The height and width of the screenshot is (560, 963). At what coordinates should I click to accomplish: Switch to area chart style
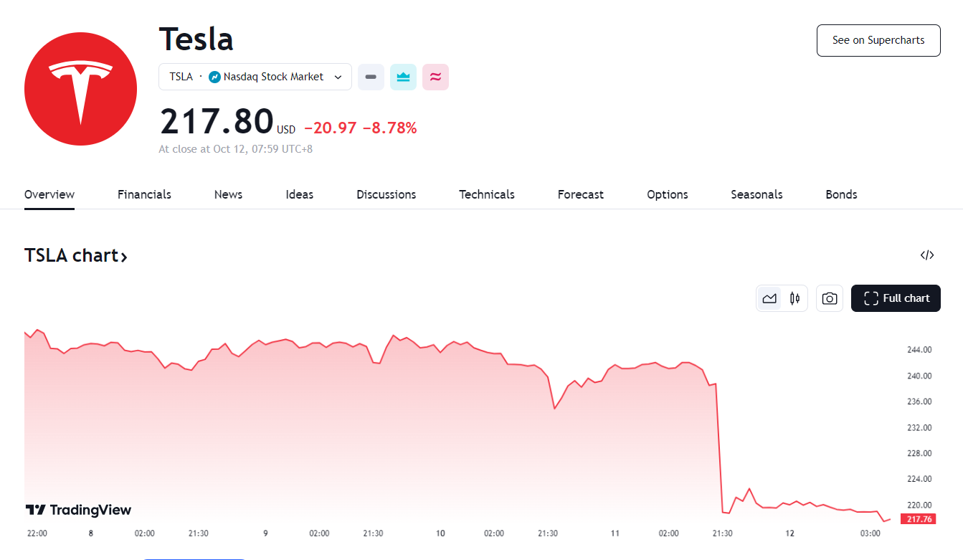[769, 298]
